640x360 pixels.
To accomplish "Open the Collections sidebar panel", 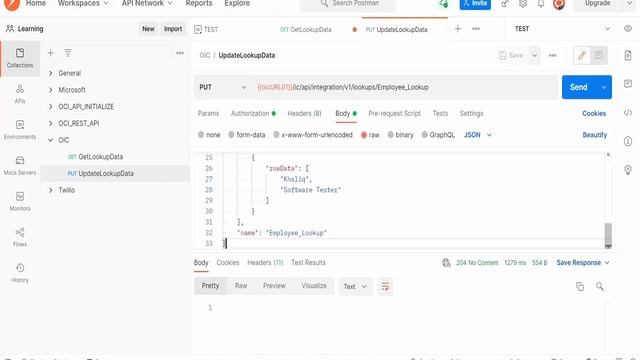I will (x=20, y=58).
